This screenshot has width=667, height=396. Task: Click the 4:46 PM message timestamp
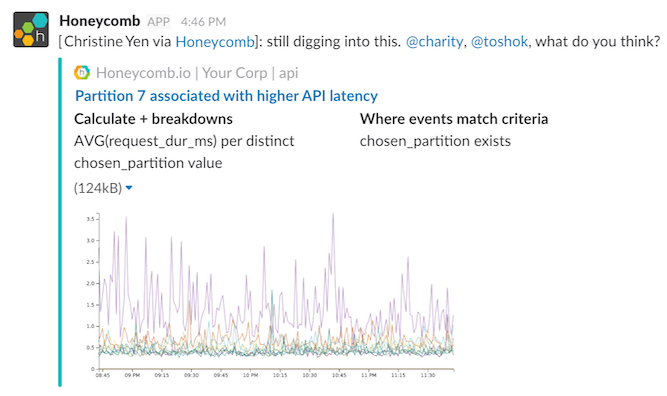(x=203, y=22)
